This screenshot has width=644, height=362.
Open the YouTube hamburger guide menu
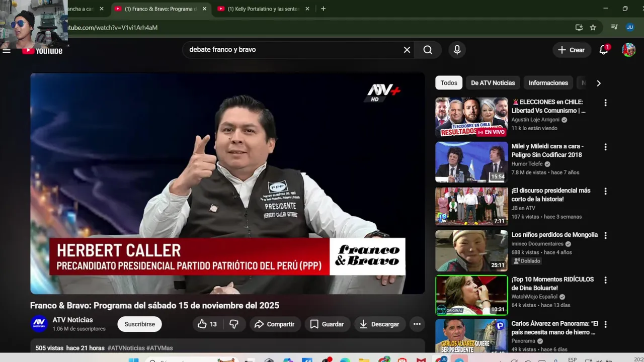pos(7,50)
